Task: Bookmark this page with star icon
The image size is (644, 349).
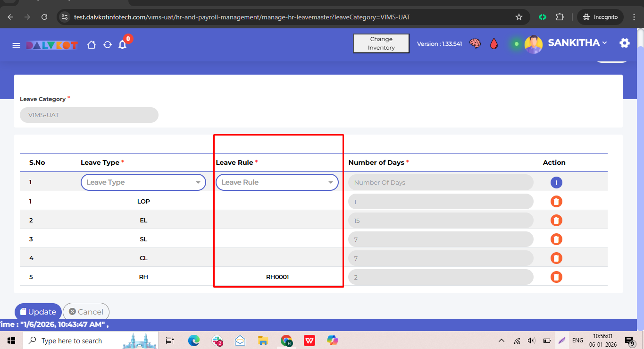Action: point(519,17)
